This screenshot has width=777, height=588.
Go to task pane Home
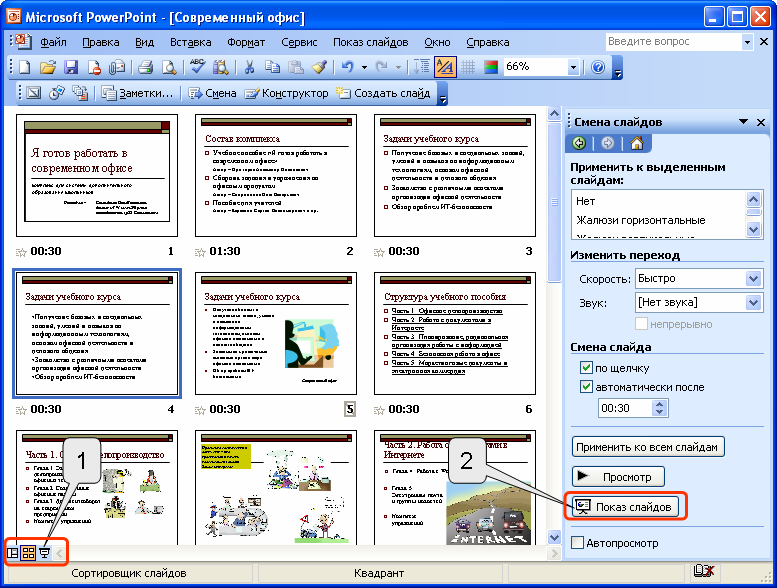pos(637,144)
